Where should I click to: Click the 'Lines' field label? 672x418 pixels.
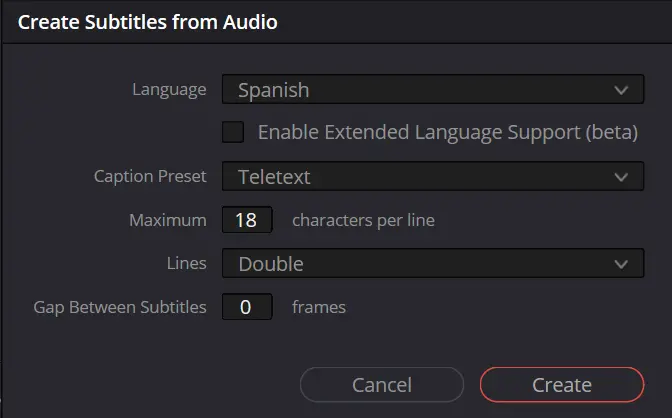pyautogui.click(x=186, y=263)
